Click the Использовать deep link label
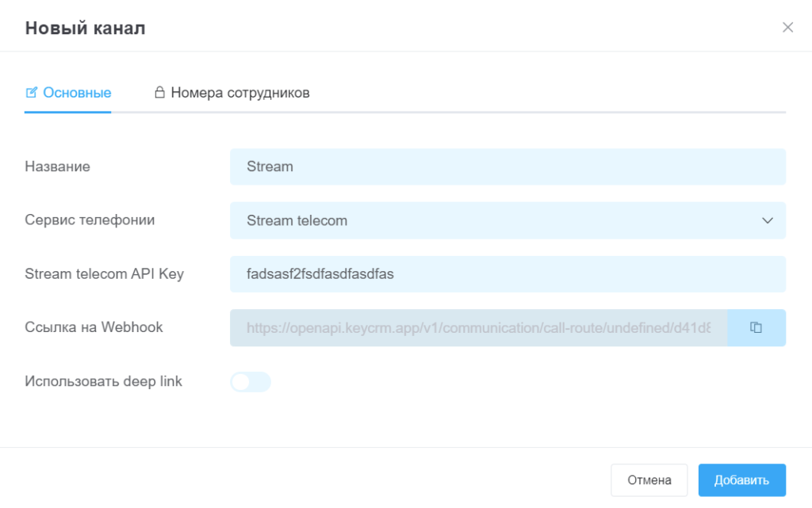812x508 pixels. pos(103,381)
